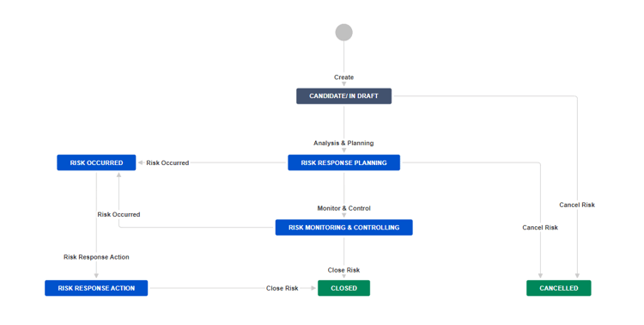Image resolution: width=644 pixels, height=325 pixels.
Task: Select the green CANCELLED status node
Action: point(559,288)
